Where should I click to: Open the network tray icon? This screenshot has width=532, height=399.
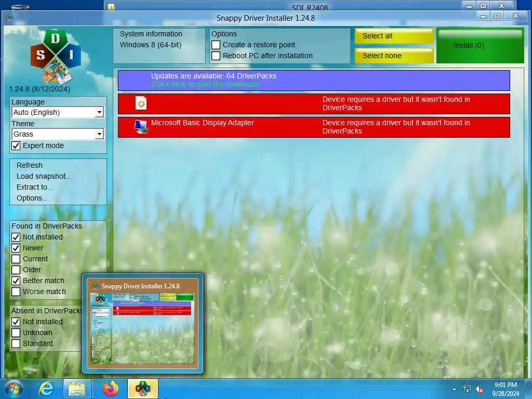click(467, 389)
